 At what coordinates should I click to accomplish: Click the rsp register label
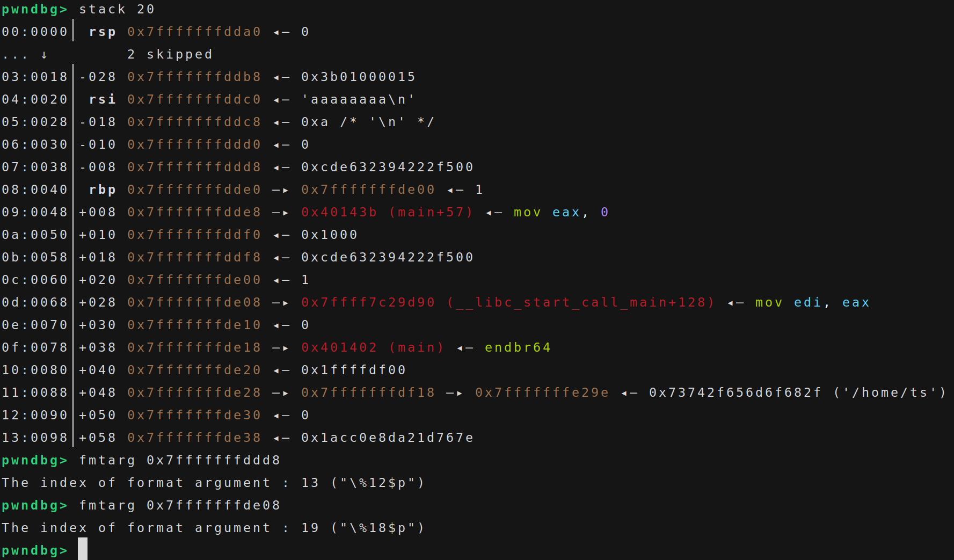pyautogui.click(x=103, y=32)
